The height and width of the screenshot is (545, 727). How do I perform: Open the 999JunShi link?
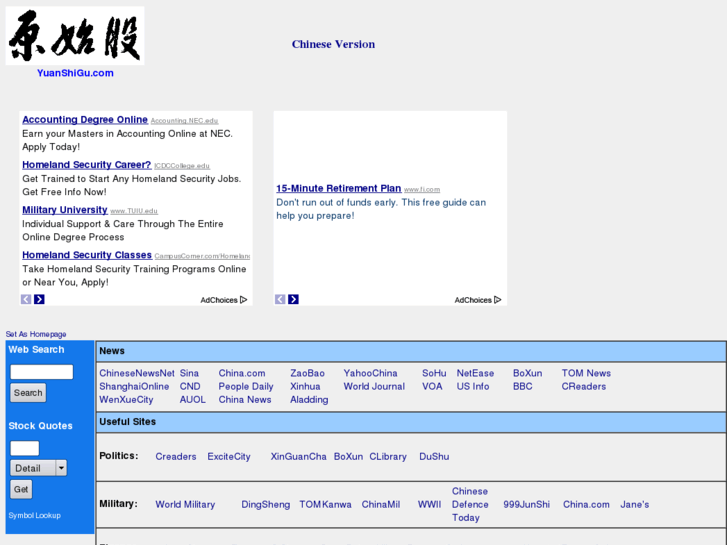527,504
